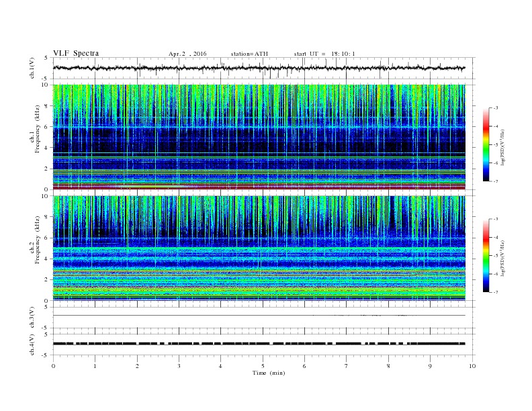Click time axis tick label '10'
This screenshot has height=411, width=532.
click(x=472, y=366)
